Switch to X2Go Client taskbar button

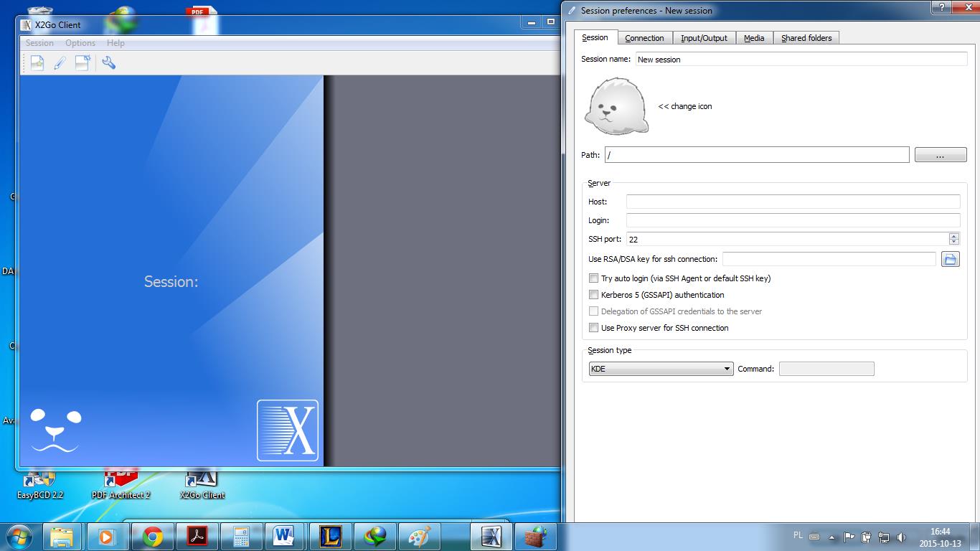pyautogui.click(x=491, y=537)
